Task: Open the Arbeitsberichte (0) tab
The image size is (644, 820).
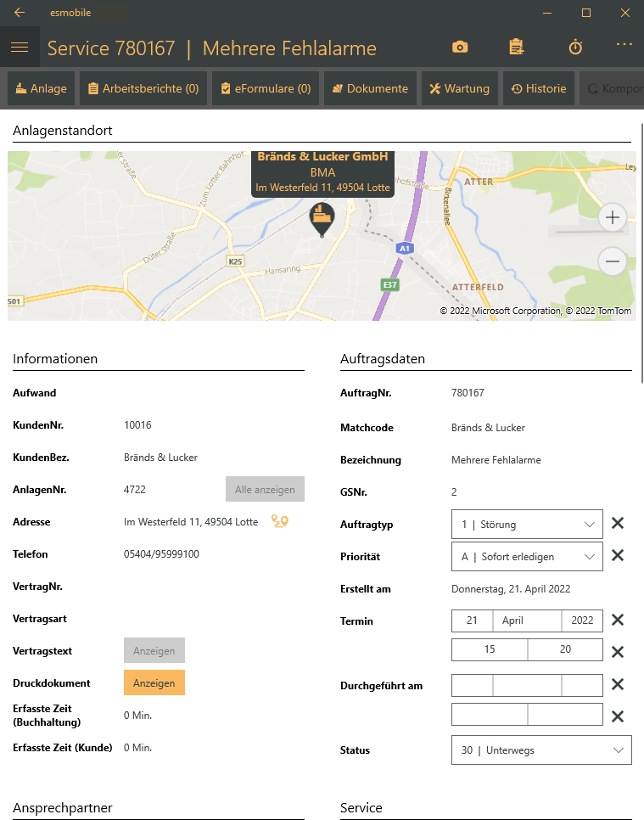Action: click(143, 88)
